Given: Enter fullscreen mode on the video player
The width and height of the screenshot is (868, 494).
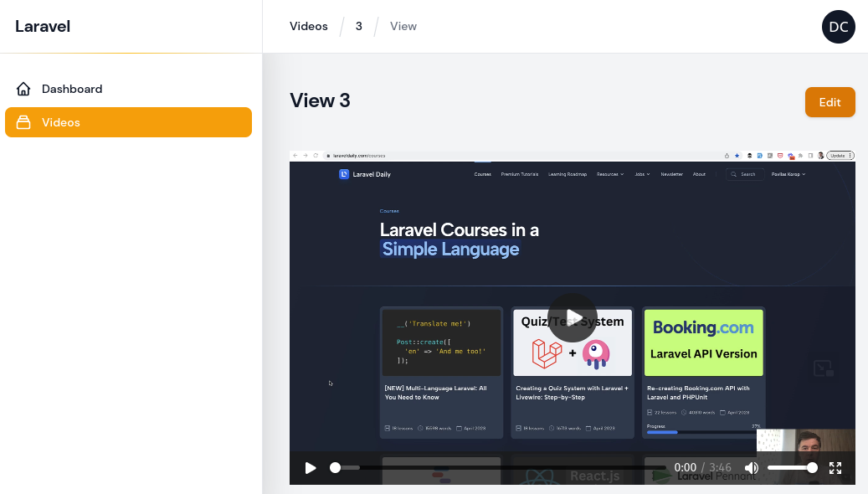Looking at the screenshot, I should pos(835,468).
